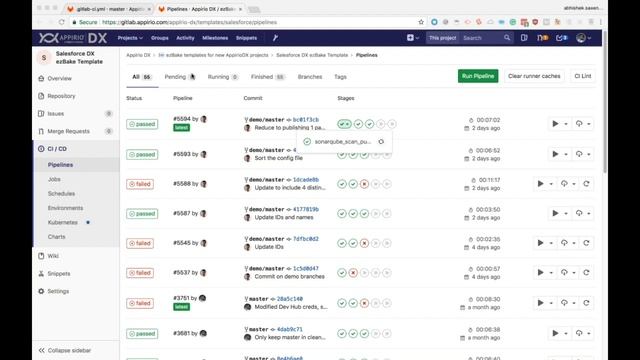Switch to the Branches tab

pyautogui.click(x=310, y=77)
